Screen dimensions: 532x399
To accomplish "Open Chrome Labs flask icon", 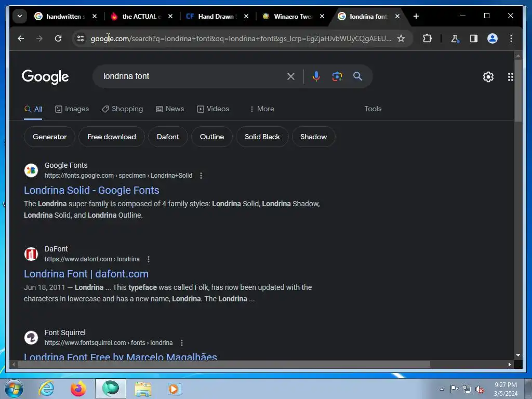I will click(455, 38).
